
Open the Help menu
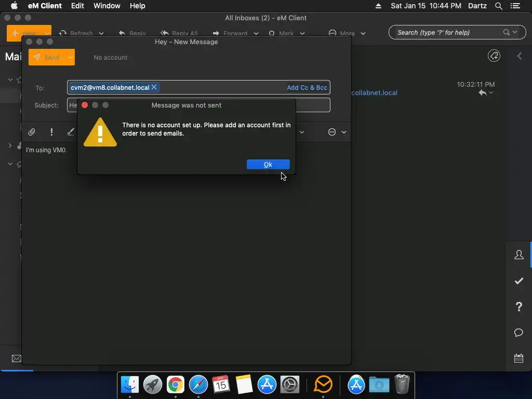point(137,6)
